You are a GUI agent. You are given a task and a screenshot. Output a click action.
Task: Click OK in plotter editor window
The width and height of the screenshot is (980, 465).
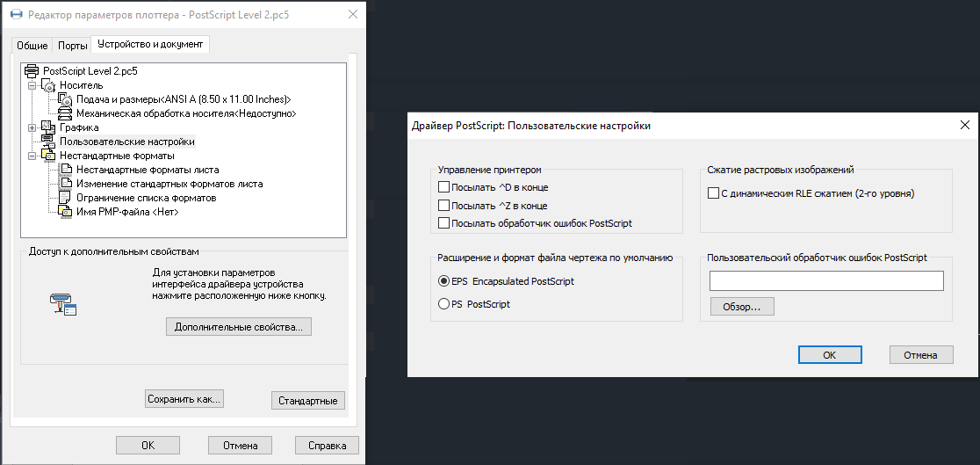click(148, 446)
